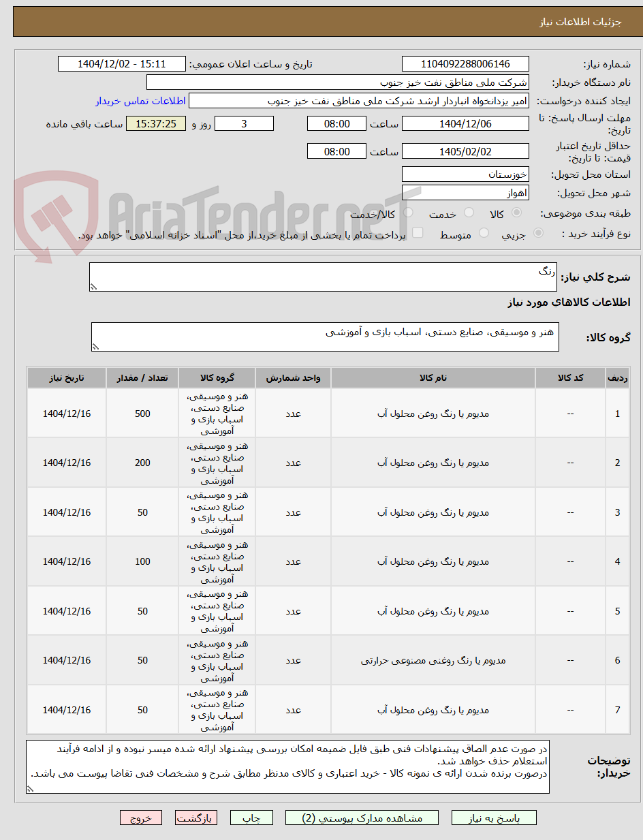
Task: Click the page title جزئیات اطلاعات نیاز
Action: click(581, 22)
